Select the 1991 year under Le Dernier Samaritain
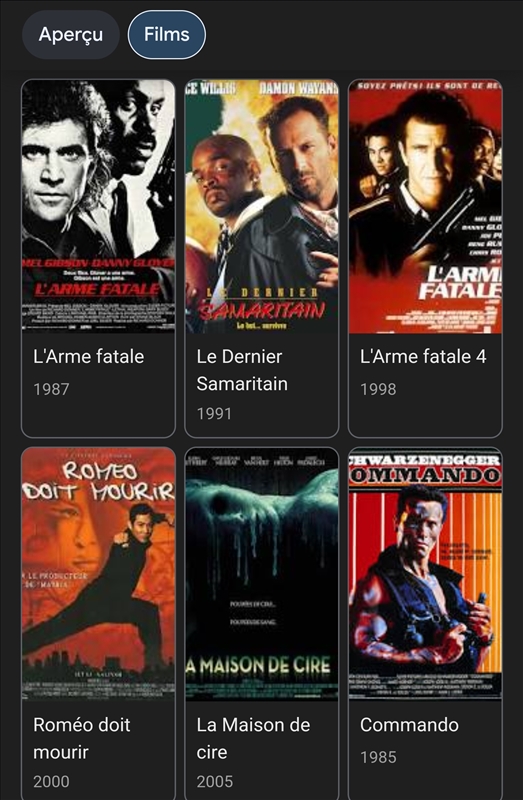523x800 pixels. 214,414
